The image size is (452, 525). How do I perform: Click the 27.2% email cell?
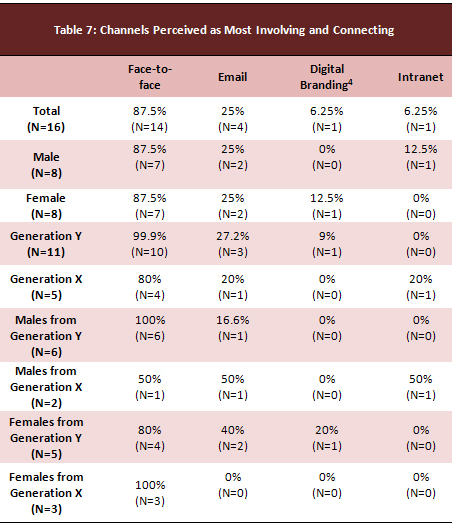click(x=232, y=244)
